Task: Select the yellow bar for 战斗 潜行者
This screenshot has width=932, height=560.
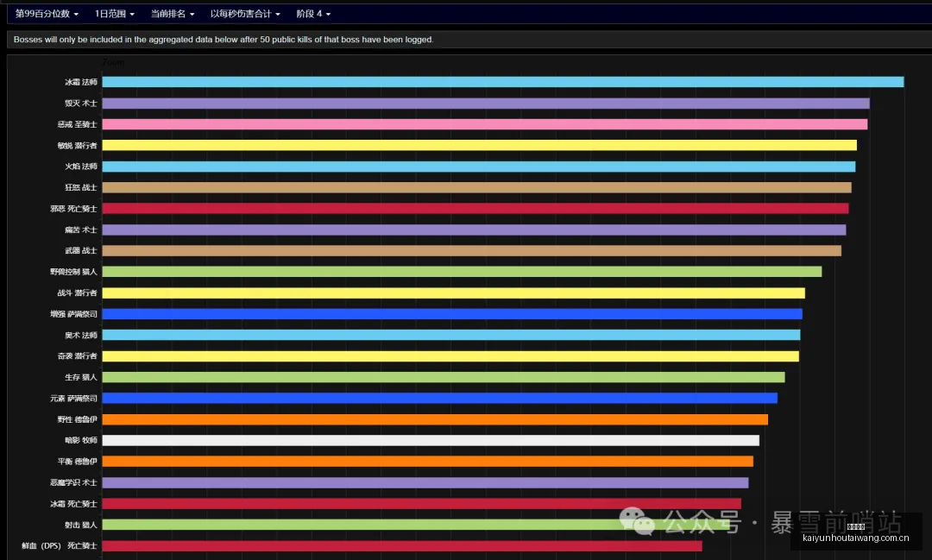Action: [x=454, y=293]
